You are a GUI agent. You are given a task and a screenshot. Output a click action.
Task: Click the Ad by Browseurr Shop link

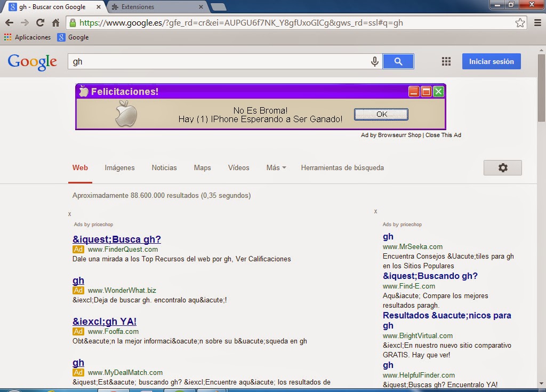[391, 135]
